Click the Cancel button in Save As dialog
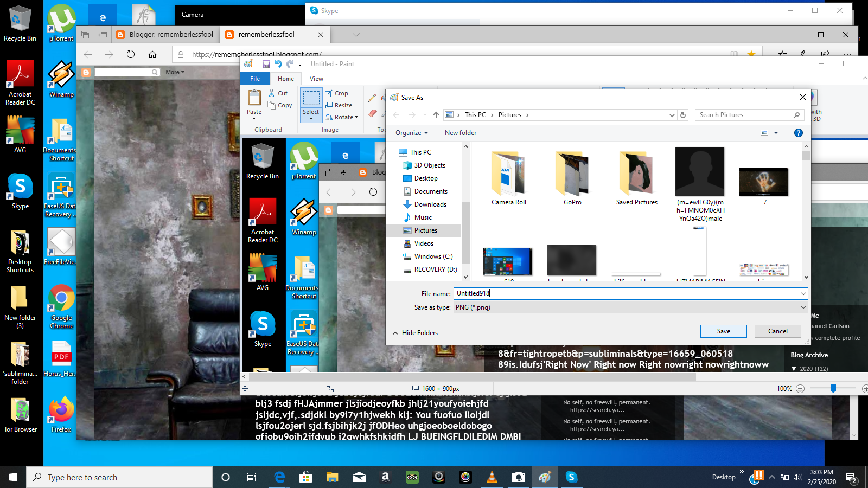The width and height of the screenshot is (868, 488). [777, 331]
